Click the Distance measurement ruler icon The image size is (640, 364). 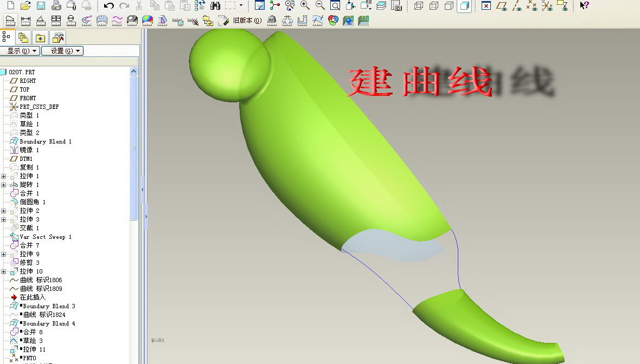pos(25,21)
